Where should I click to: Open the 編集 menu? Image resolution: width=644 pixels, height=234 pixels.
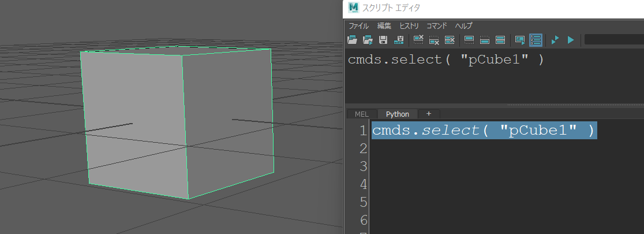click(384, 25)
